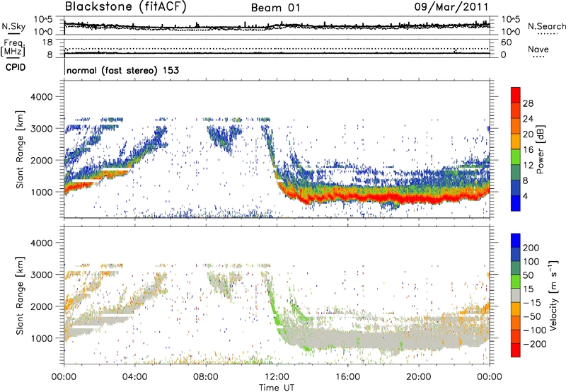Screen dimensions: 566x392
Task: Select the 'N.Sky' legend label
Action: [13, 26]
